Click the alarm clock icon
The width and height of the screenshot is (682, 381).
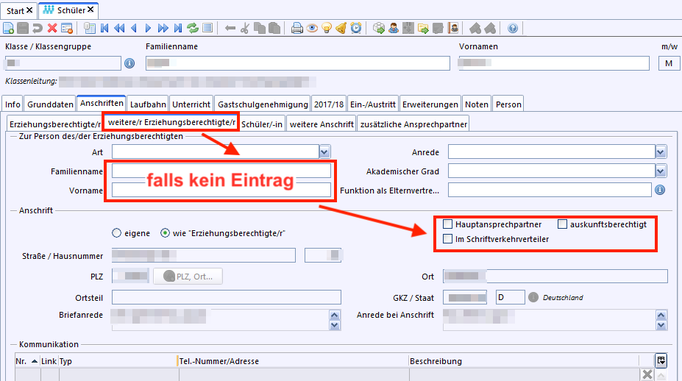(x=356, y=28)
